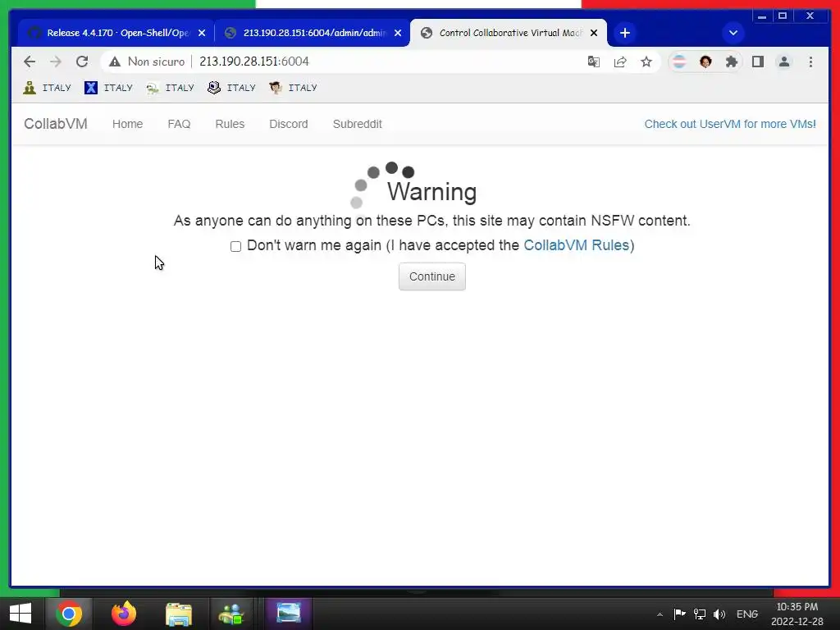Click the CollabVM brand logo text
Viewport: 840px width, 630px height.
point(56,124)
